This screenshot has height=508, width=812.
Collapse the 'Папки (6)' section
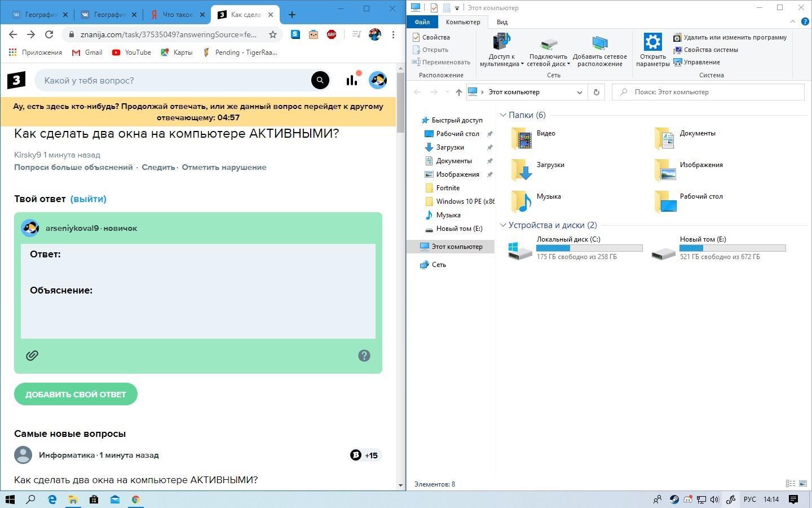pyautogui.click(x=503, y=115)
